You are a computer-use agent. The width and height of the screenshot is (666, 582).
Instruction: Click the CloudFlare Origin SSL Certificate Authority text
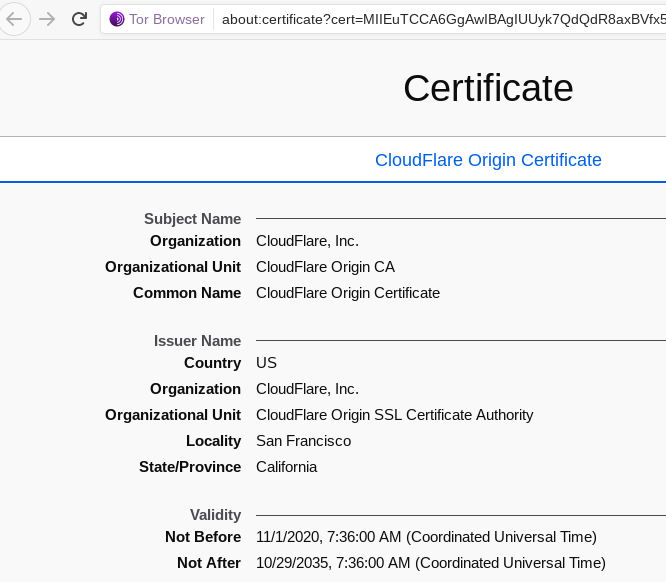pos(394,415)
